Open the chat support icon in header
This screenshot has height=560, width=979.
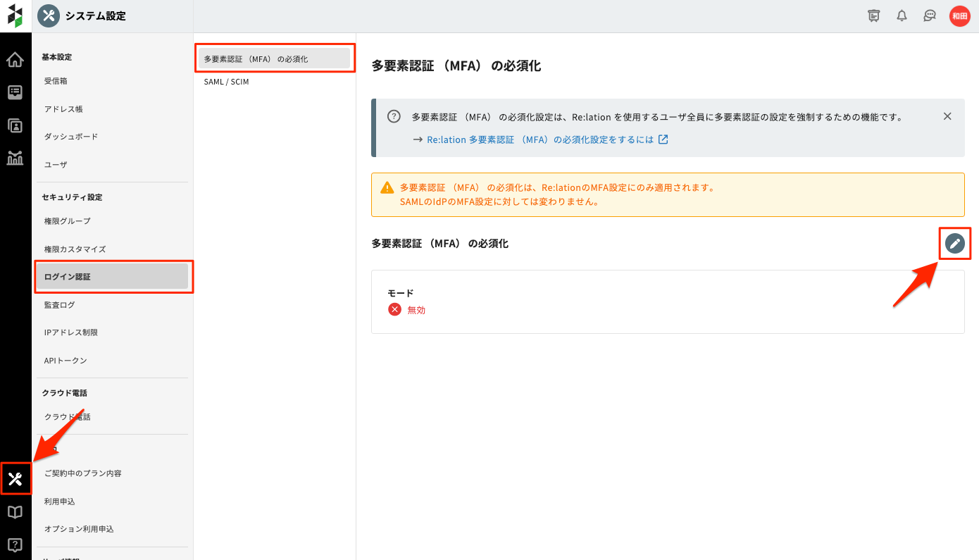[x=930, y=16]
